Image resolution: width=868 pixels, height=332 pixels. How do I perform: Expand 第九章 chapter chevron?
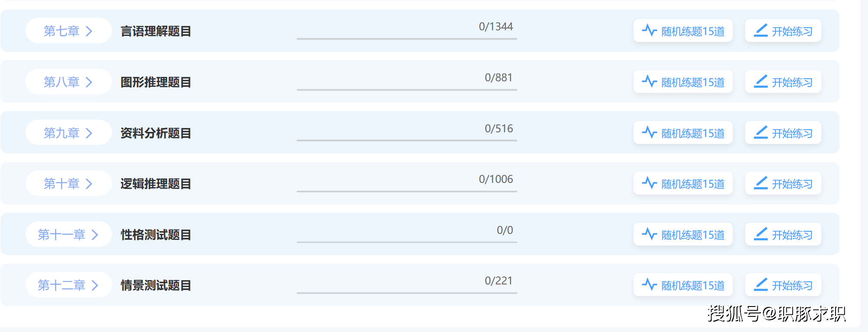(x=89, y=133)
